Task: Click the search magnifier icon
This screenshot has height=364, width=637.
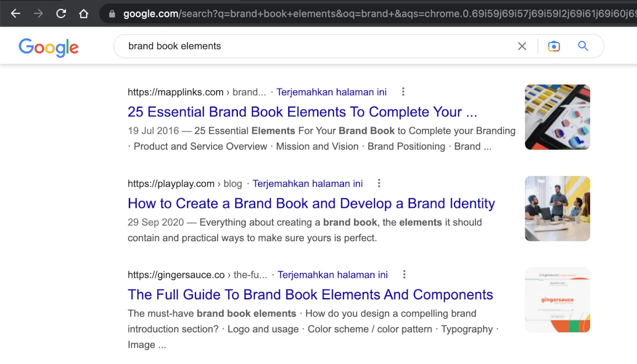Action: point(583,45)
